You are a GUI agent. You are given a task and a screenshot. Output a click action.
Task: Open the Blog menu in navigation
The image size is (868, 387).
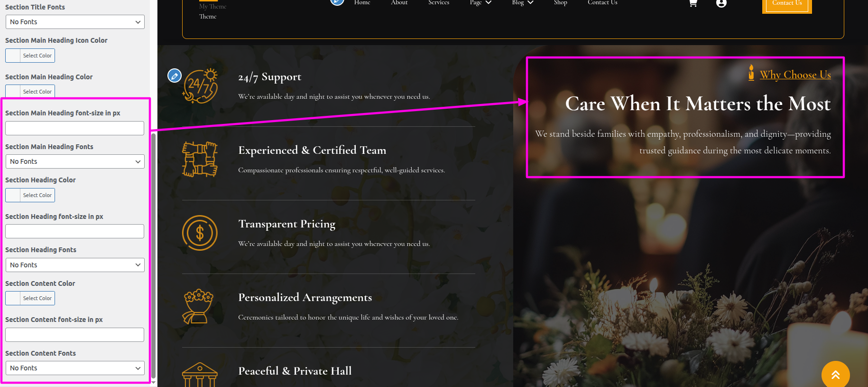click(523, 2)
